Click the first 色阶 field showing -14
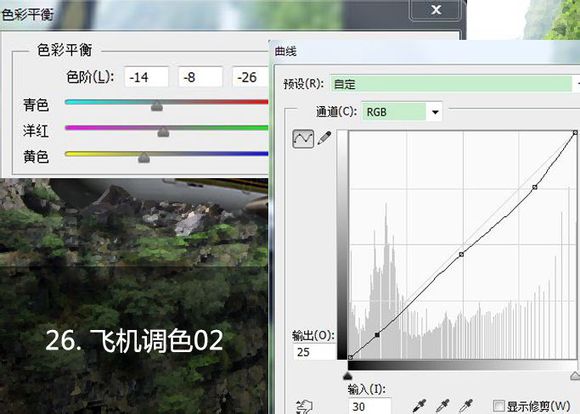The height and width of the screenshot is (414, 580). pos(146,77)
